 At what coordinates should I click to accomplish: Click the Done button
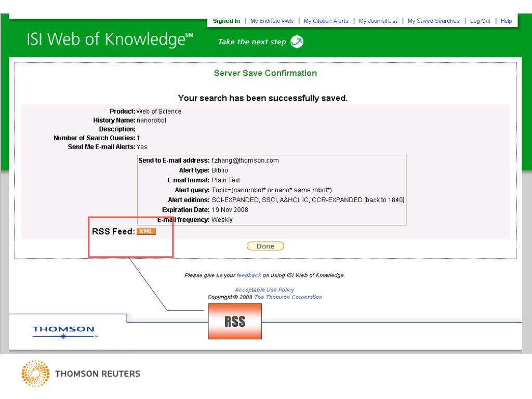[x=265, y=246]
